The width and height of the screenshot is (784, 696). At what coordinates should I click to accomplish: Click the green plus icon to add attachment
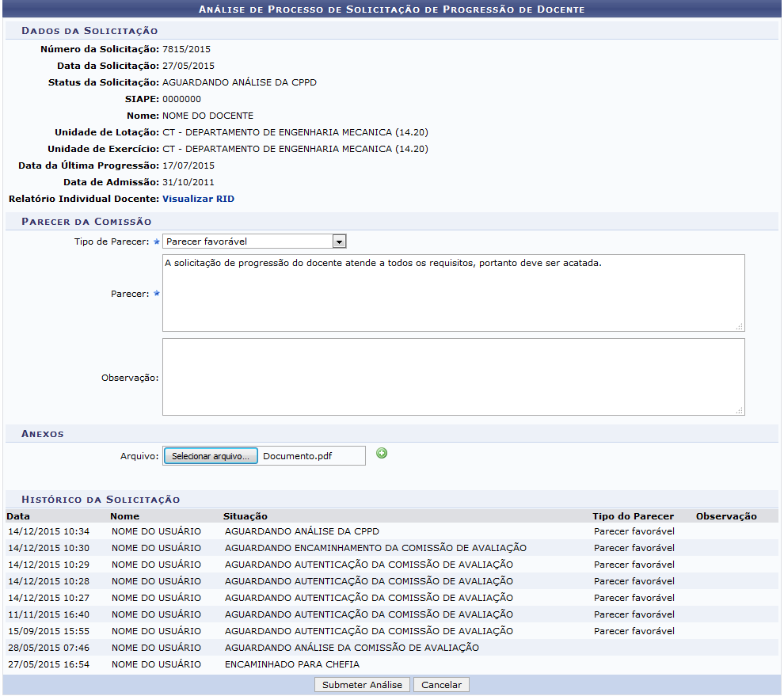[x=382, y=454]
